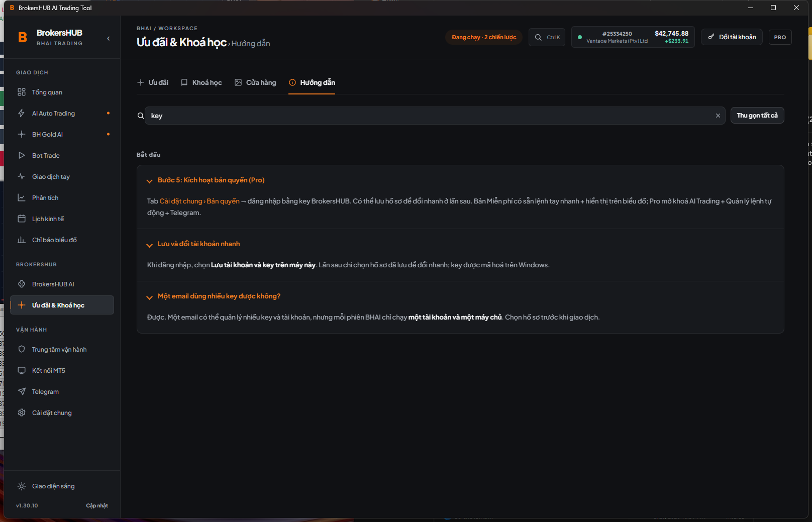Click the Đang chạy 2 chiến lược status pill
This screenshot has width=812, height=522.
coord(484,37)
